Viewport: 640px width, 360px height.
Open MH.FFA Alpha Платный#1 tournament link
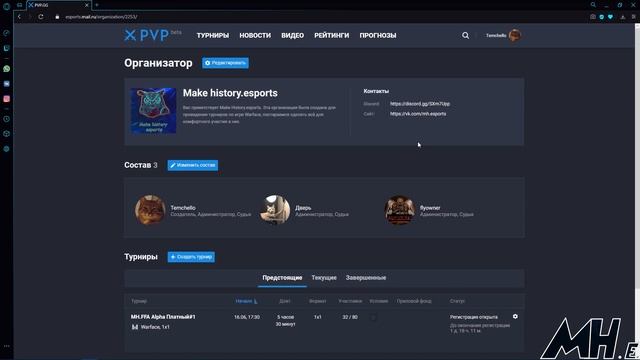163,317
